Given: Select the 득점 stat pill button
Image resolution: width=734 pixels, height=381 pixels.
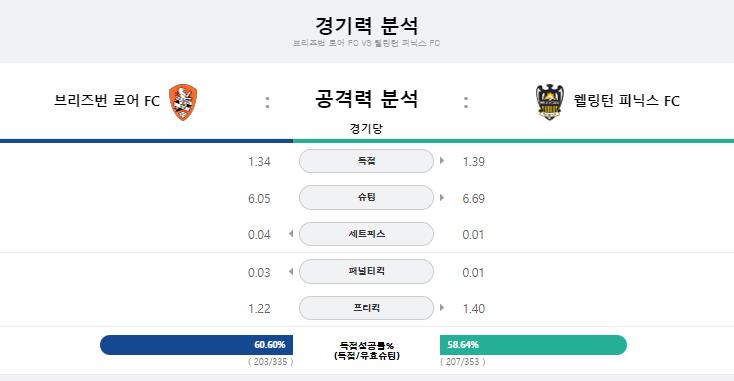Looking at the screenshot, I should point(367,161).
